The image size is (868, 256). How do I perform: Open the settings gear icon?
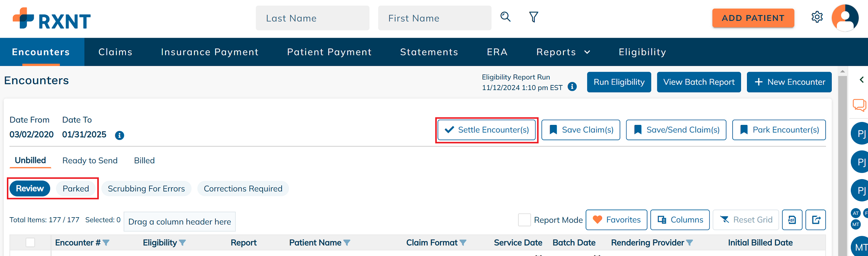coord(817,17)
